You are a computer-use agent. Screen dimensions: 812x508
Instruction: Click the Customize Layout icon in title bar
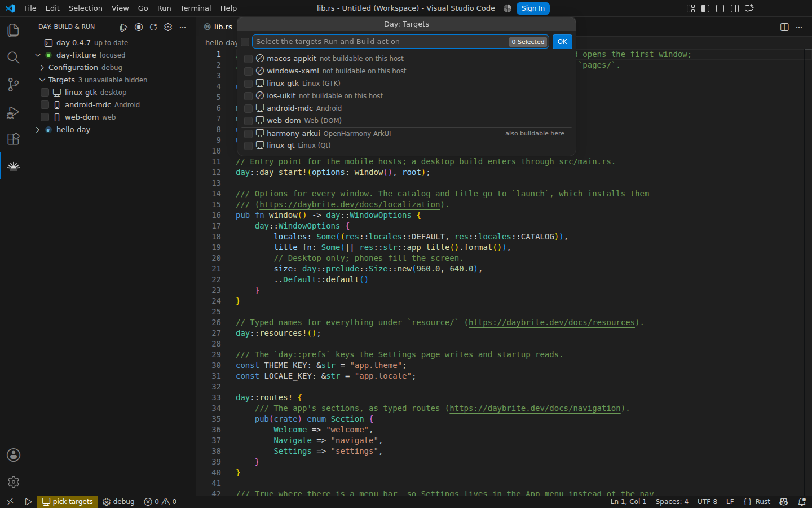click(691, 8)
